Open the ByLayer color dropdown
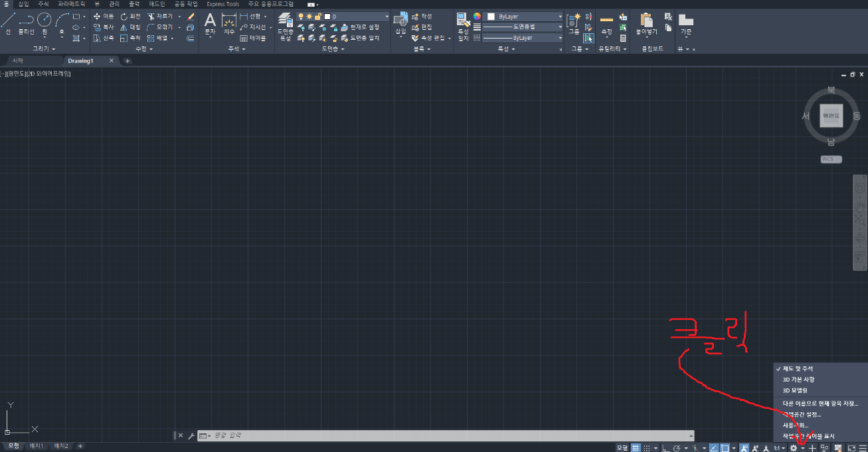The image size is (868, 452). [x=523, y=16]
